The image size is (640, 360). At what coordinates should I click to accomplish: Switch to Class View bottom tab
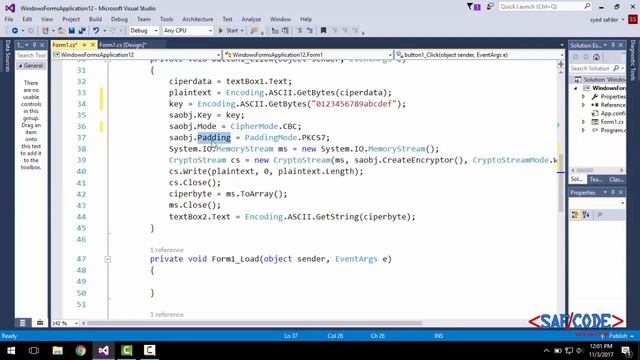pyautogui.click(x=616, y=180)
